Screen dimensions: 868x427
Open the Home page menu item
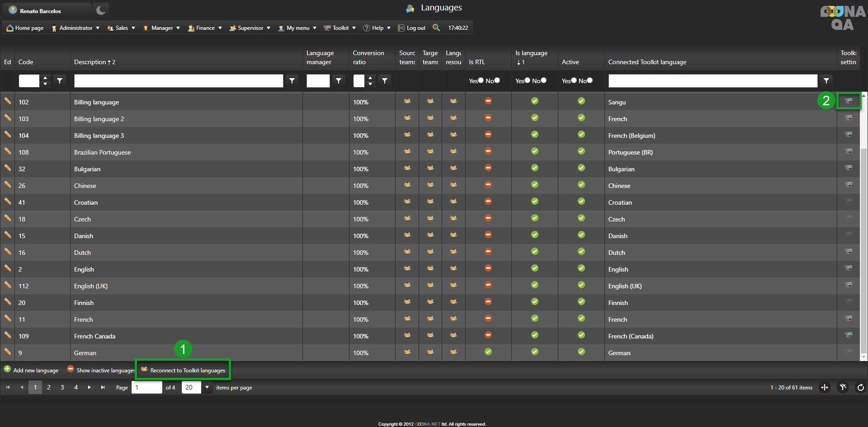pos(25,28)
